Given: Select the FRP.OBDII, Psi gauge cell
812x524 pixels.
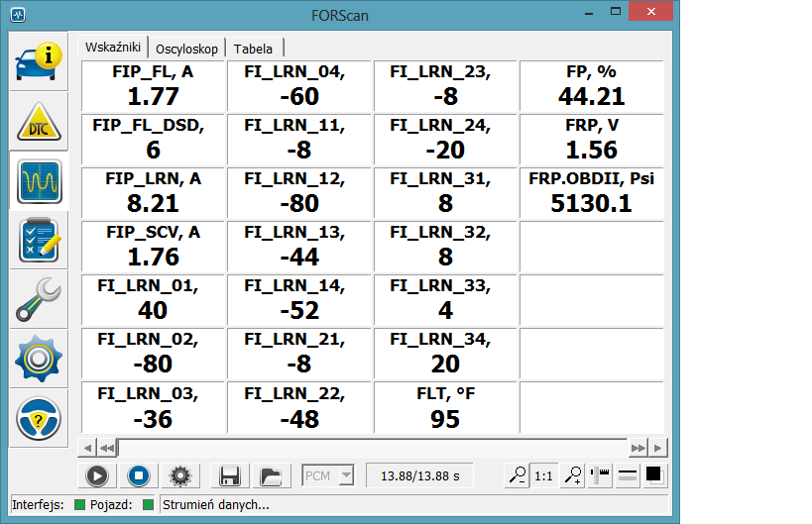Looking at the screenshot, I should coord(592,192).
